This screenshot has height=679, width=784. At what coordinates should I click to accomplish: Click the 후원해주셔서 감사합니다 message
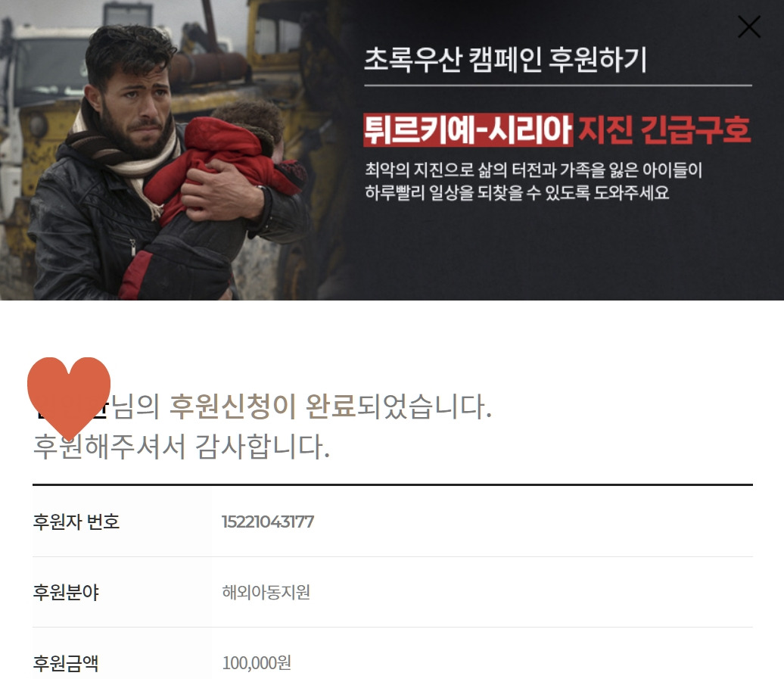coord(181,446)
